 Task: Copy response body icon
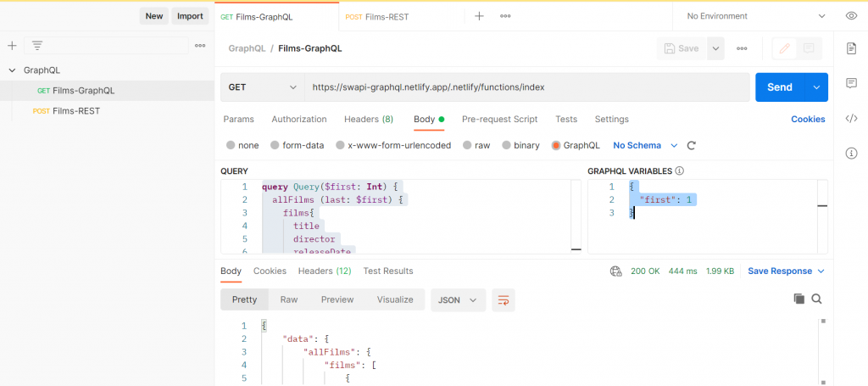(798, 299)
